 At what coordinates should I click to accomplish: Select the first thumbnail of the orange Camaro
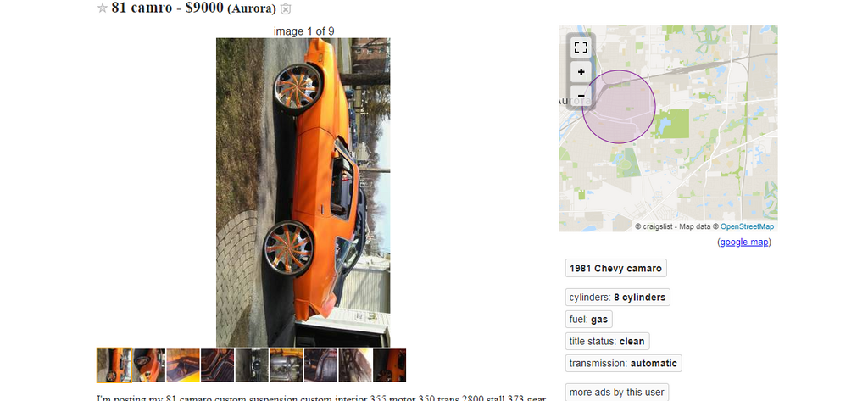[x=114, y=365]
